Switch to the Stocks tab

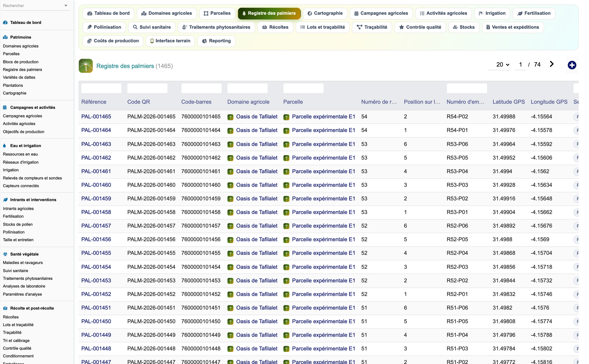(464, 27)
